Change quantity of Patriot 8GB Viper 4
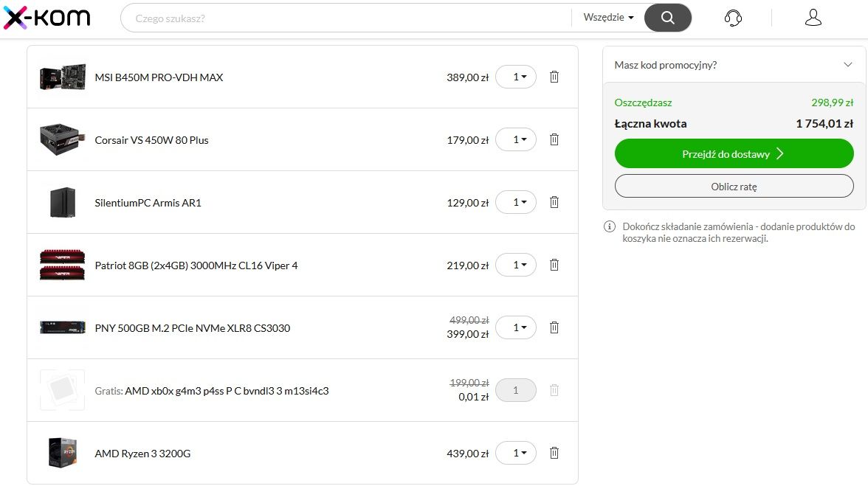 [516, 265]
